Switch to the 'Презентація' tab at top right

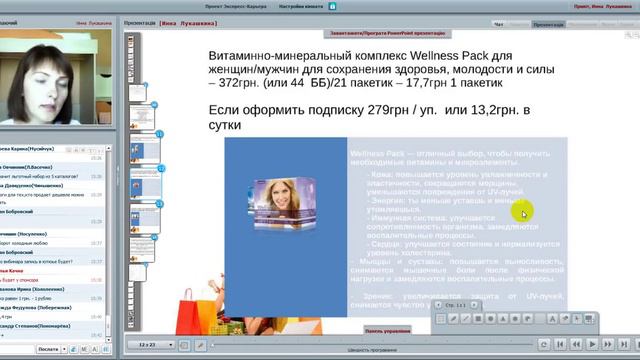(548, 24)
